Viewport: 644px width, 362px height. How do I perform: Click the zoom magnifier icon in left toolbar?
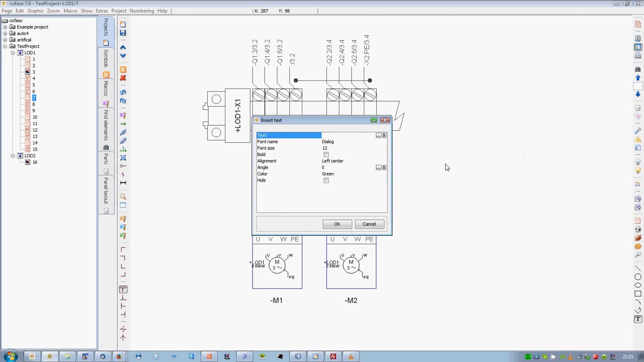click(x=123, y=197)
